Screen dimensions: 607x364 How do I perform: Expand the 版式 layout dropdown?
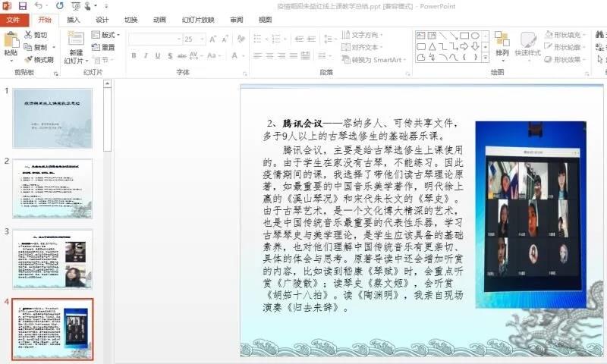(x=105, y=35)
